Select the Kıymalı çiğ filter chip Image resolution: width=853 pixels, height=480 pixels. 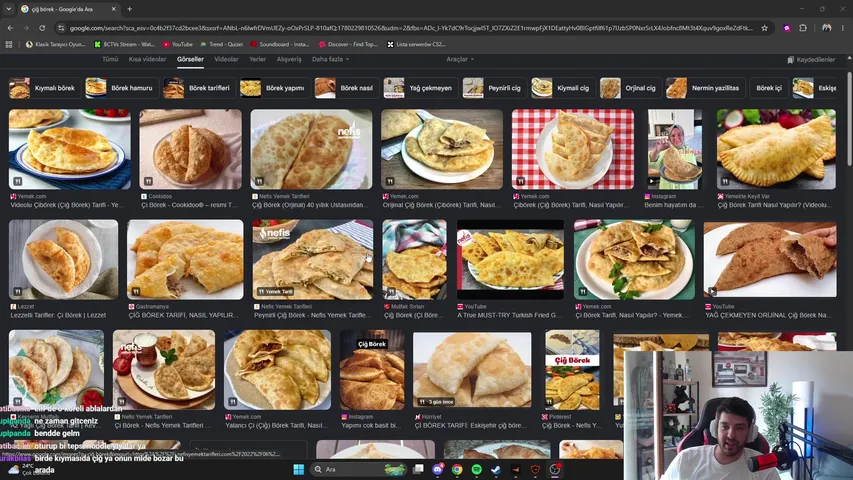coord(563,88)
